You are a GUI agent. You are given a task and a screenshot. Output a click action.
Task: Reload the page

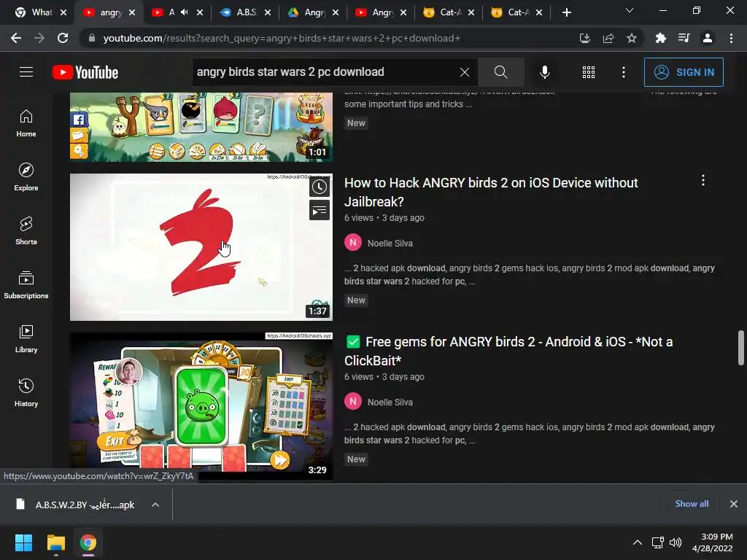[63, 38]
